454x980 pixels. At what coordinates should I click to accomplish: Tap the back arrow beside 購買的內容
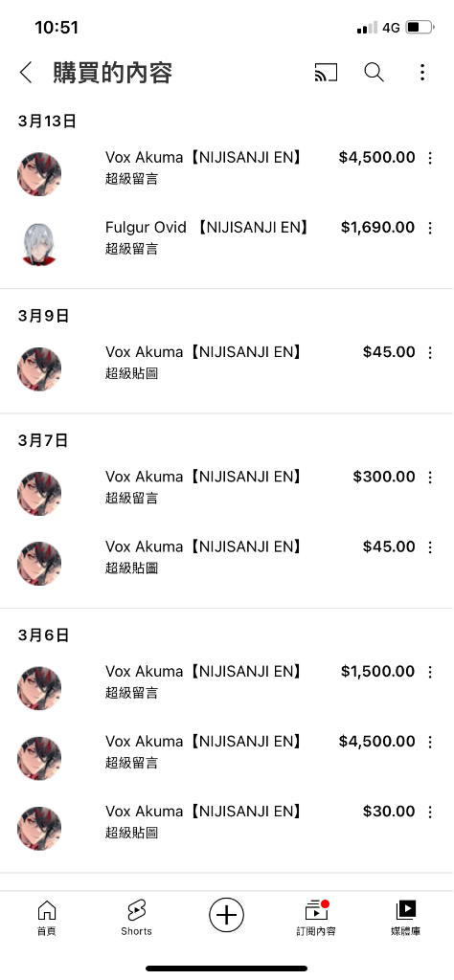pos(26,73)
